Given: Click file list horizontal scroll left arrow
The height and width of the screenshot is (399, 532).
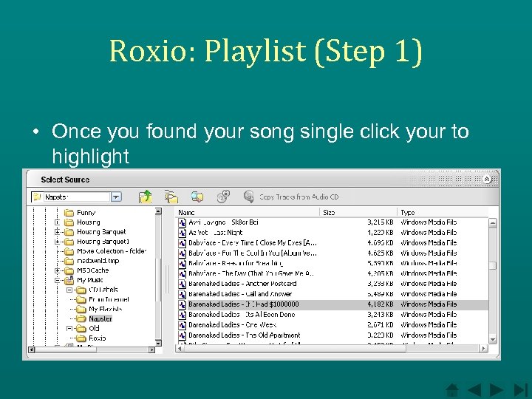Looking at the screenshot, I should tap(180, 349).
